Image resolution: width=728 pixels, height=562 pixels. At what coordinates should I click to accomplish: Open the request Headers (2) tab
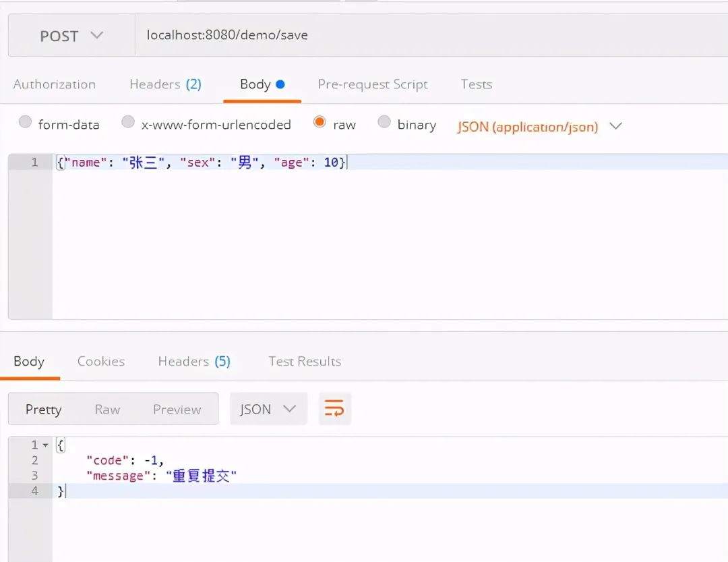pyautogui.click(x=165, y=84)
